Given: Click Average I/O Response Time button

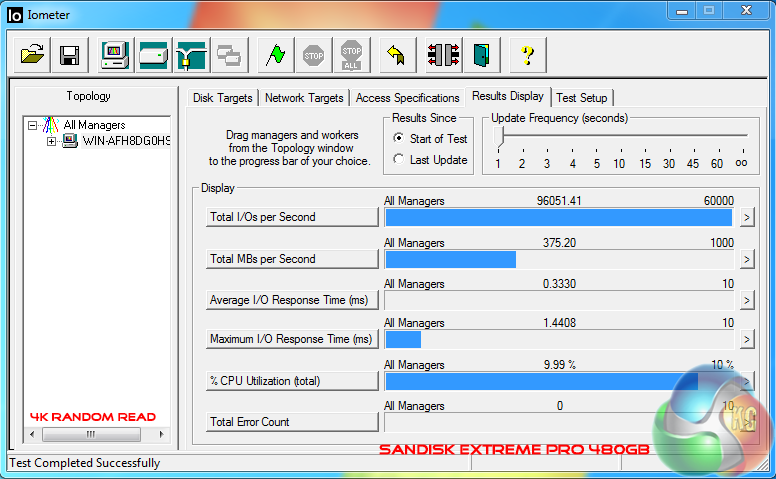Looking at the screenshot, I should point(292,300).
